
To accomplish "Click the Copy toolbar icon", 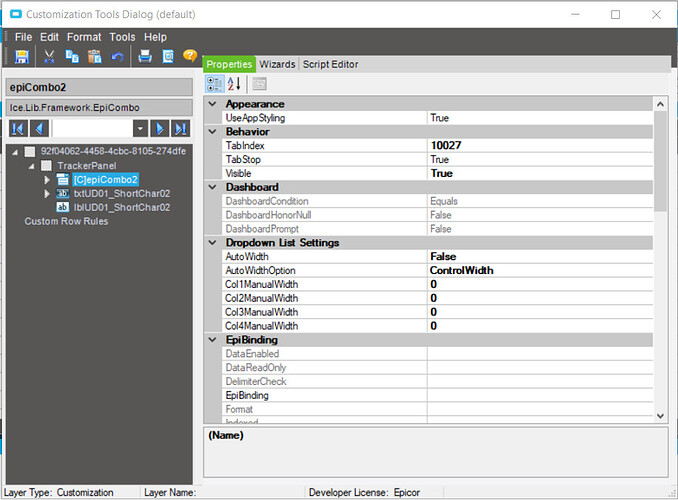I will (72, 56).
